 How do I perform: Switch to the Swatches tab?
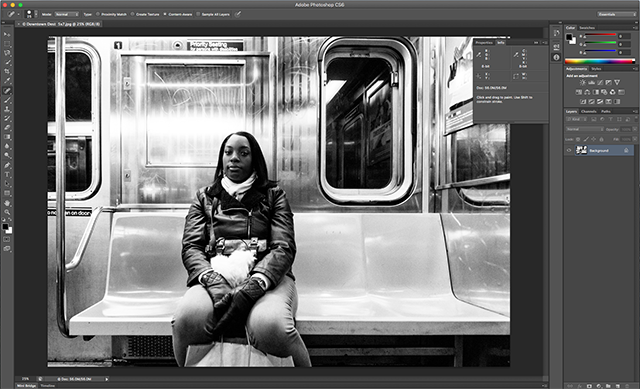pos(587,28)
